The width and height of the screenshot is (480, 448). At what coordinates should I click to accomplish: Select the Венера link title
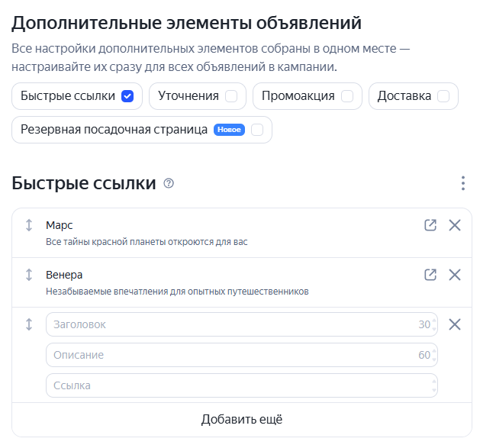pos(64,275)
